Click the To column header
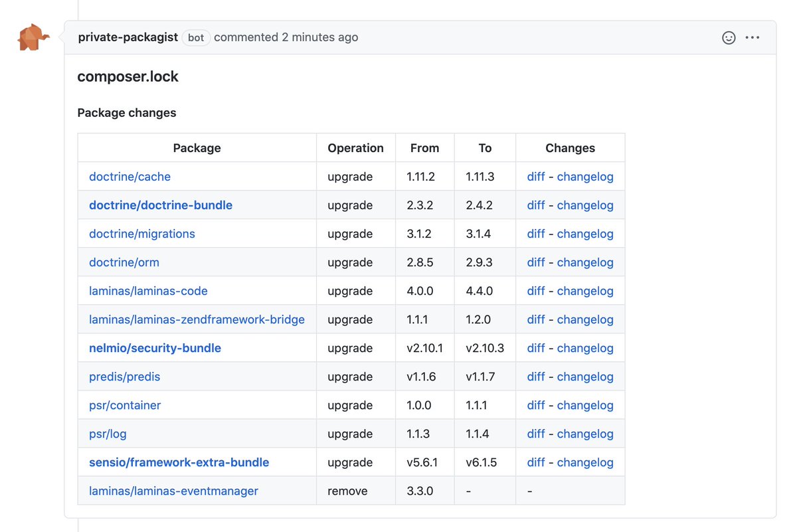 click(x=486, y=148)
